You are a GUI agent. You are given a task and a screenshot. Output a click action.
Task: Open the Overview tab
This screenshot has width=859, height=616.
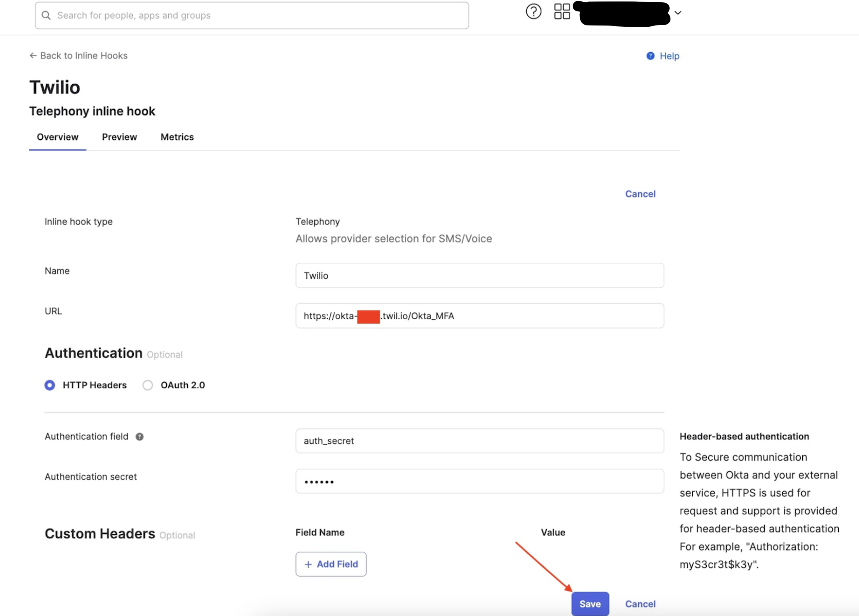(x=58, y=137)
